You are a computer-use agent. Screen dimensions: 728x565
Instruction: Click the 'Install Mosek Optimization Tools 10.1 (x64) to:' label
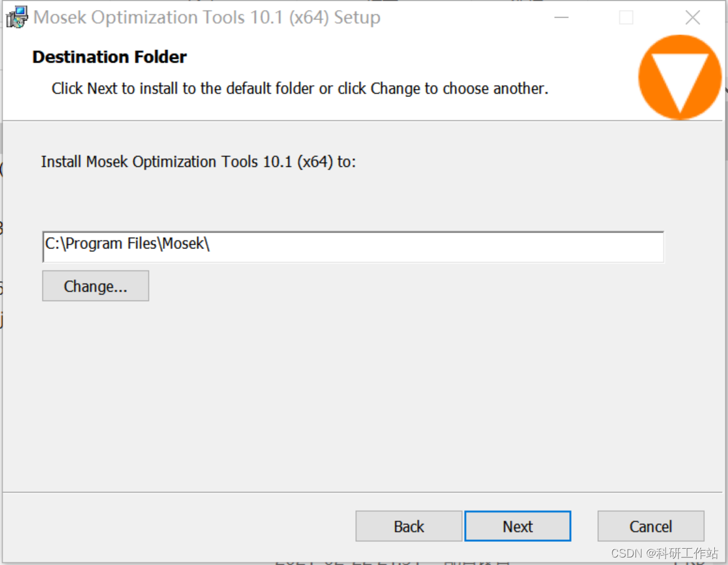(x=198, y=162)
